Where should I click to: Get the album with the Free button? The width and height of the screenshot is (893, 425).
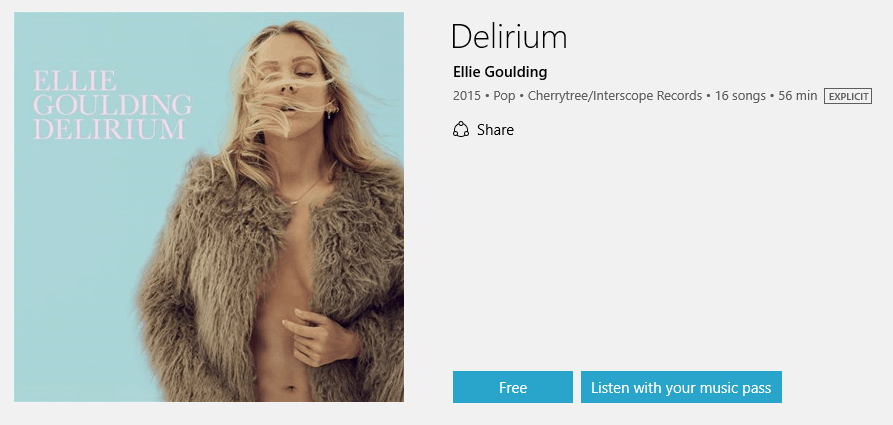[513, 387]
